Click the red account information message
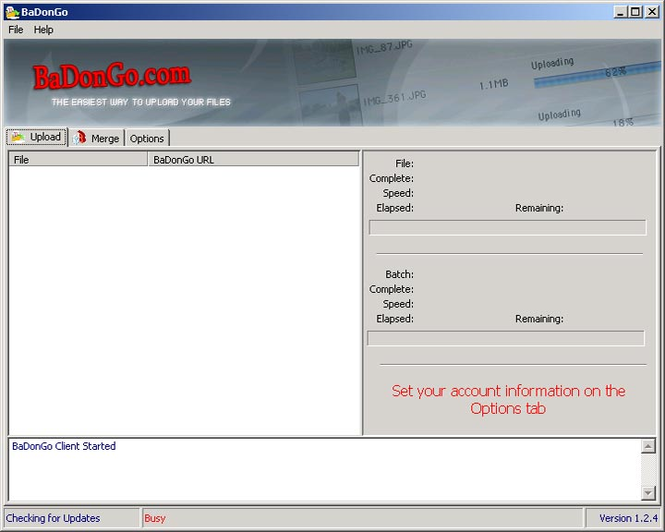665x532 pixels. click(508, 400)
